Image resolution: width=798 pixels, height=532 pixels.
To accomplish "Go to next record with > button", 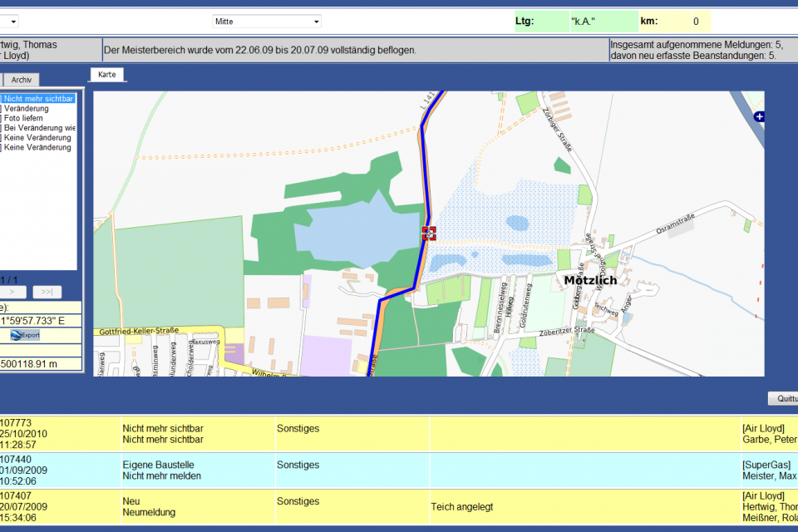I will 12,292.
